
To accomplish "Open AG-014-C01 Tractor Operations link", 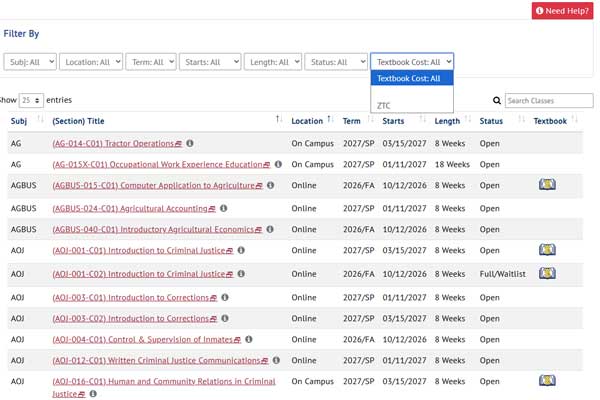I will tap(117, 143).
